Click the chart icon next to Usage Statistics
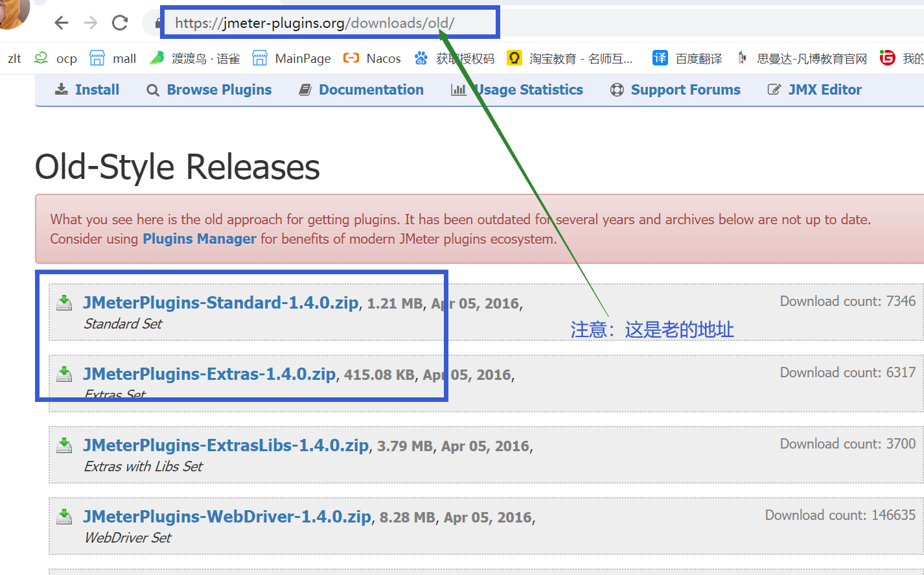Screen dimensions: 924x575 point(458,90)
